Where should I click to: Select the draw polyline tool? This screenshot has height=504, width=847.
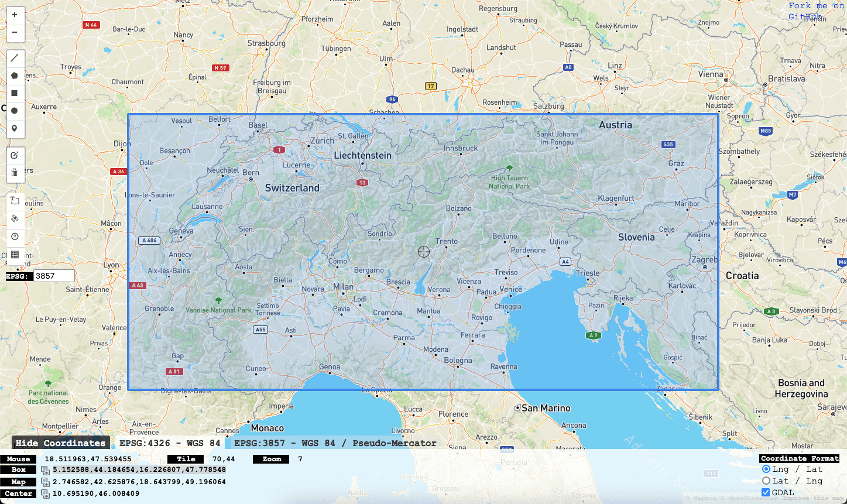[x=15, y=58]
